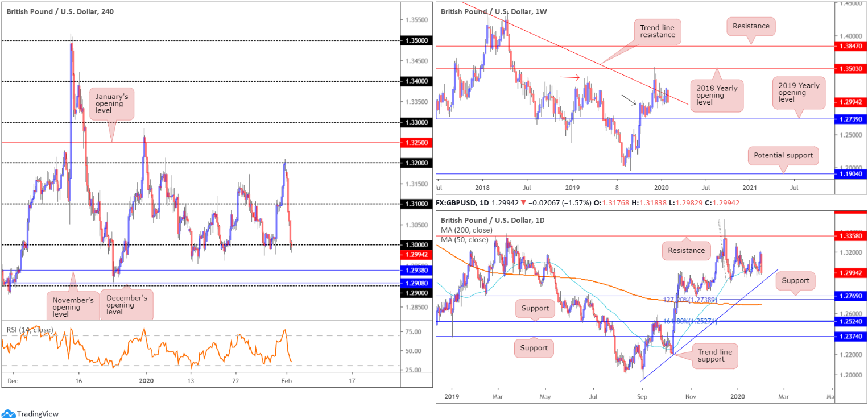The image size is (868, 419).
Task: Click the 2018 Yearly opening level callout
Action: point(717,96)
